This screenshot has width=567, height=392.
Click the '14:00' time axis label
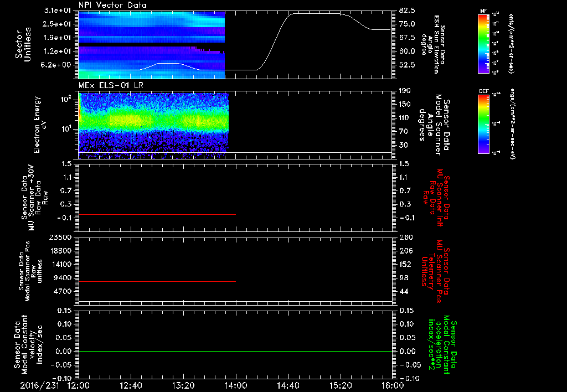[x=236, y=385]
